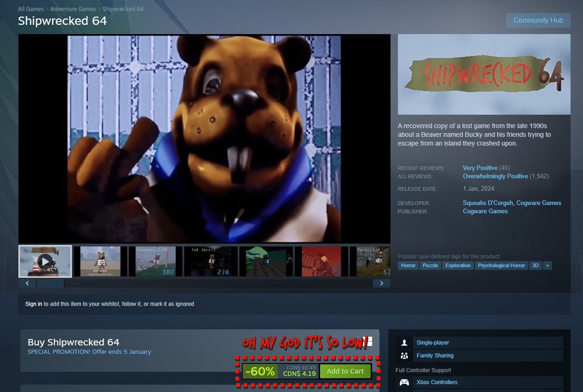Click the Sign in link
The width and height of the screenshot is (583, 392).
(34, 304)
